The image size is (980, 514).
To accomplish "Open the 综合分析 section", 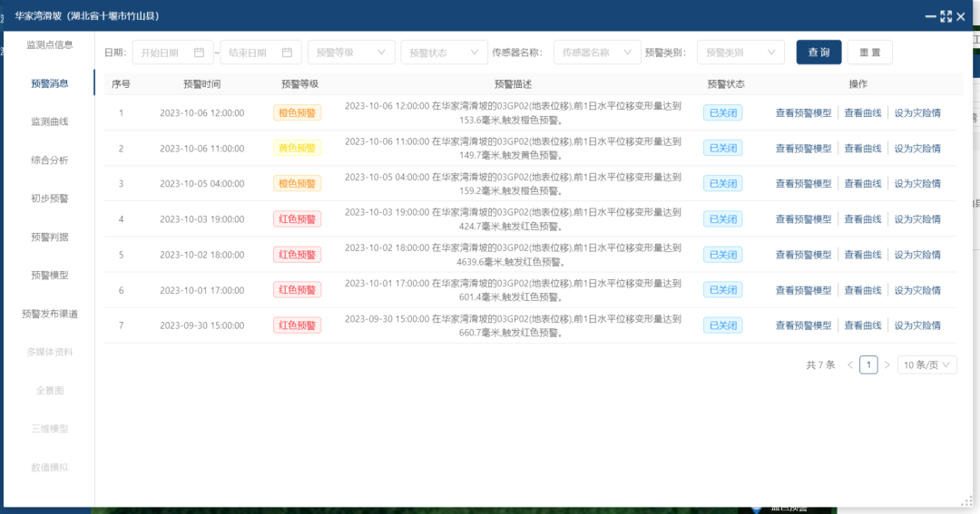I will pyautogui.click(x=49, y=160).
